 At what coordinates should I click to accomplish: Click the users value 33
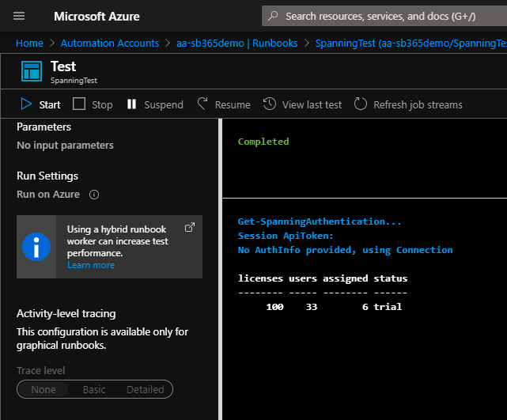pos(312,307)
